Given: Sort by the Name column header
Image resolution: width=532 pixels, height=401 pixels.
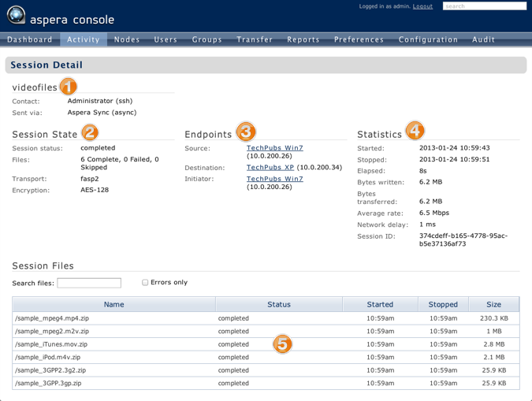Looking at the screenshot, I should click(x=114, y=304).
